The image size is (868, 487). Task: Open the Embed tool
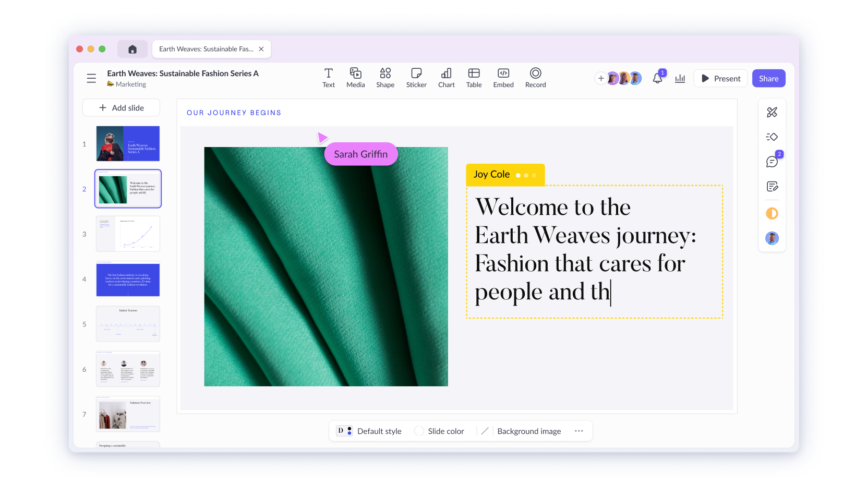[x=503, y=78]
